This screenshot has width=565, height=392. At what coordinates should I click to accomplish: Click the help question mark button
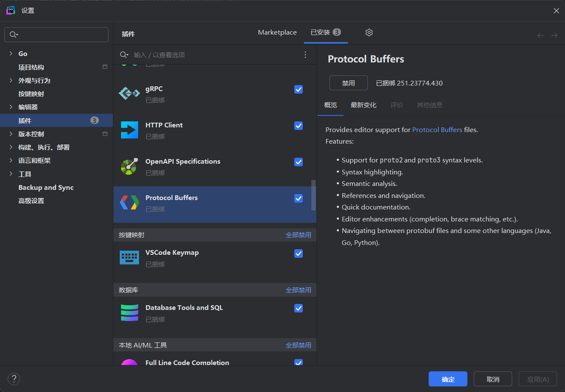14,379
